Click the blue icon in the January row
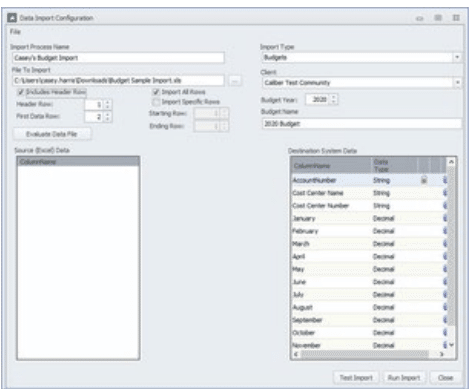This screenshot has height=389, width=469. (x=445, y=218)
